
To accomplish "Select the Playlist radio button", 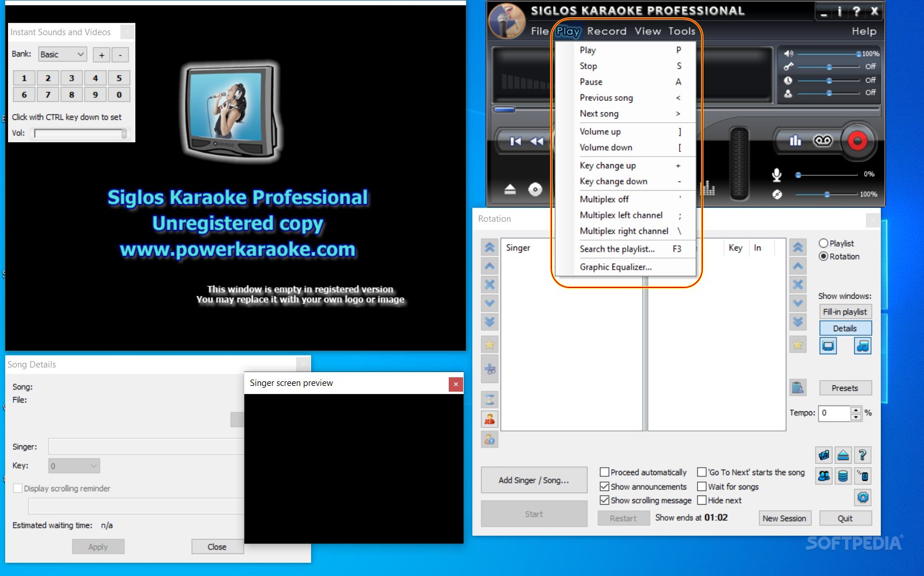I will pyautogui.click(x=823, y=243).
